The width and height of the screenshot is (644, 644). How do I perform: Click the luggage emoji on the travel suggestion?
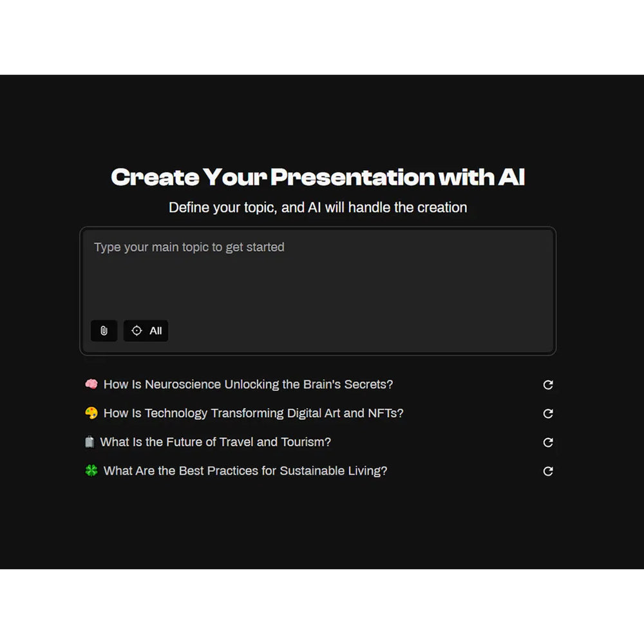(91, 442)
